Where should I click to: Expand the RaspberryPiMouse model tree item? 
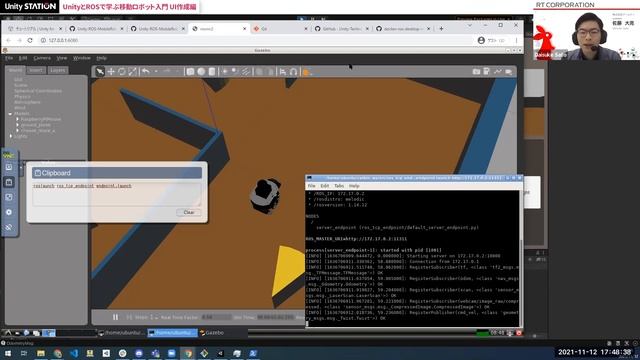coord(18,119)
